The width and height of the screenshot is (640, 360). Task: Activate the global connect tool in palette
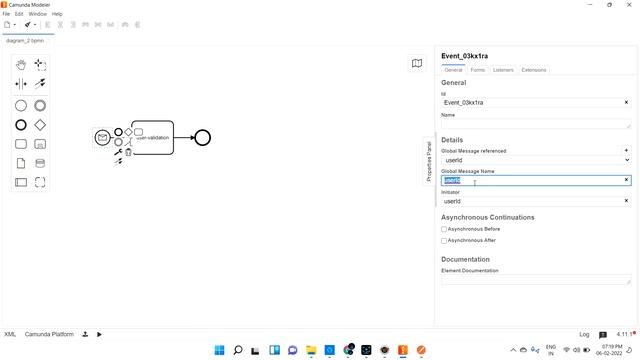click(40, 84)
